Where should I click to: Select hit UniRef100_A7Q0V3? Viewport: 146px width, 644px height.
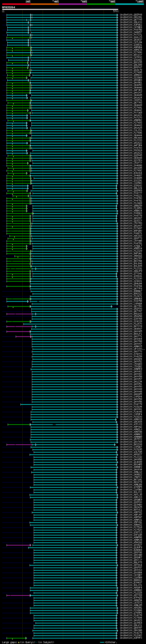pyautogui.click(x=131, y=354)
